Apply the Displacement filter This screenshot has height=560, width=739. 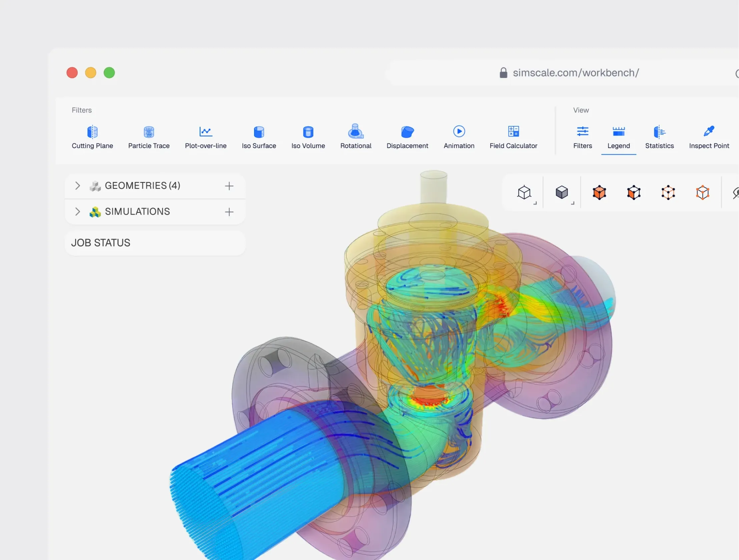(407, 137)
